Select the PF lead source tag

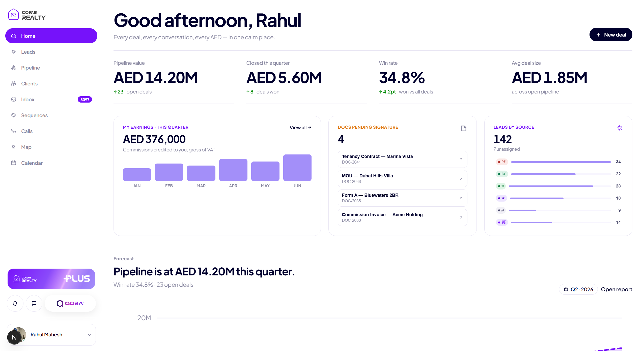pyautogui.click(x=502, y=162)
